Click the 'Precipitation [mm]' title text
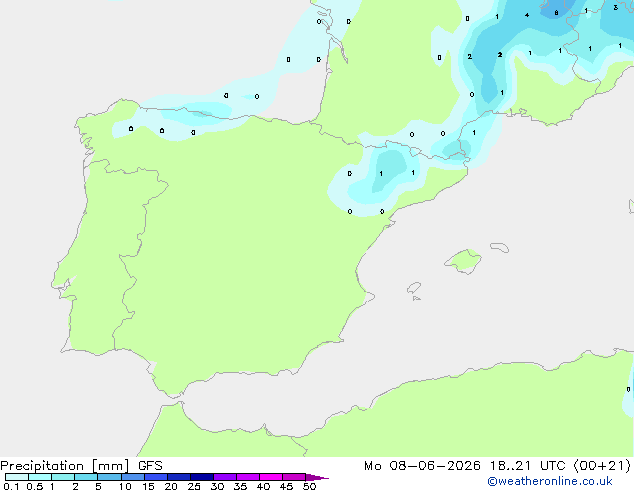 [x=65, y=466]
